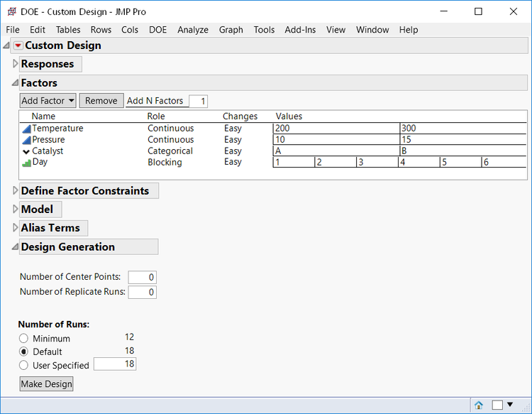
Task: Click the Number of Center Points field
Action: (x=142, y=277)
